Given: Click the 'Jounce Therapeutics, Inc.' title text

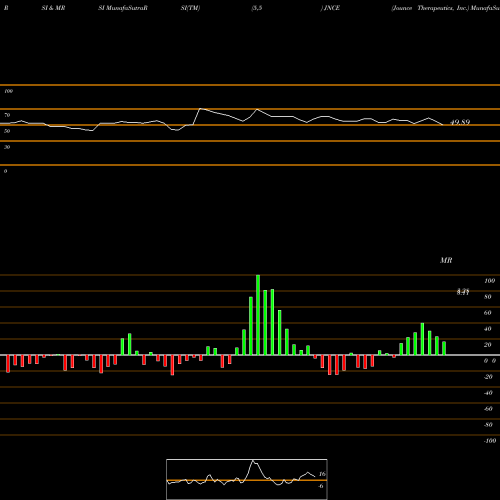Looking at the screenshot, I should click(430, 8).
